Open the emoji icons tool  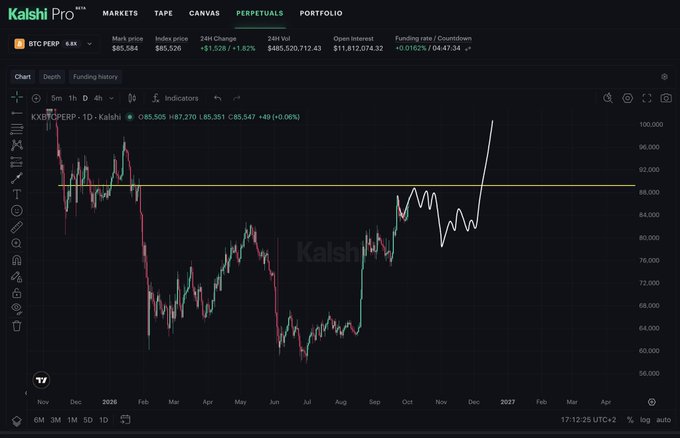tap(17, 211)
